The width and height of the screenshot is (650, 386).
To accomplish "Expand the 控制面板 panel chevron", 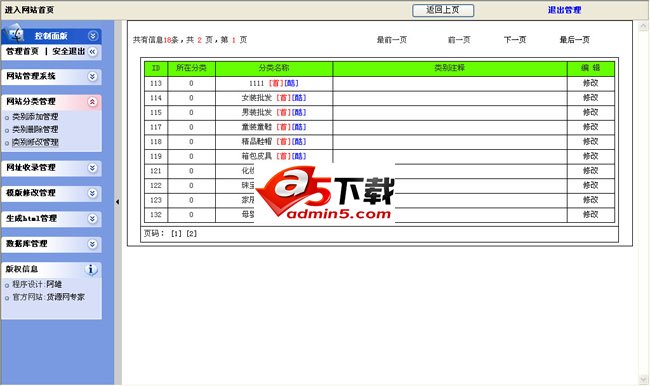I will point(92,36).
